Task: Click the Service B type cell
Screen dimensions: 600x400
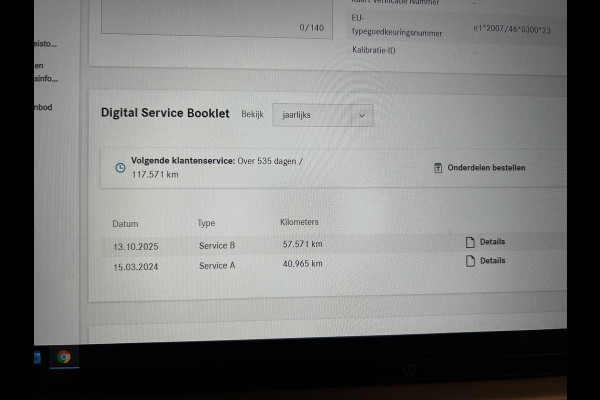Action: 217,245
